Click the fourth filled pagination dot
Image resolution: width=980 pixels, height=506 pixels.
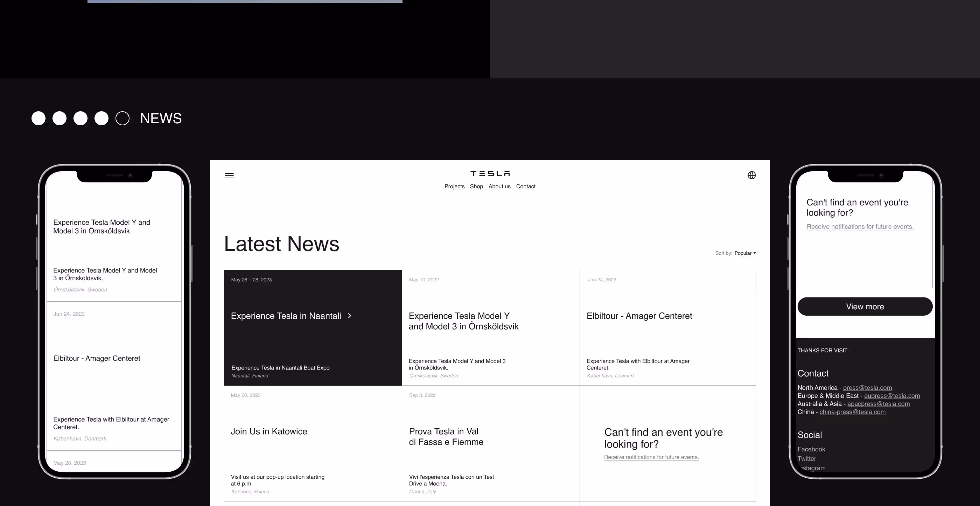tap(101, 118)
